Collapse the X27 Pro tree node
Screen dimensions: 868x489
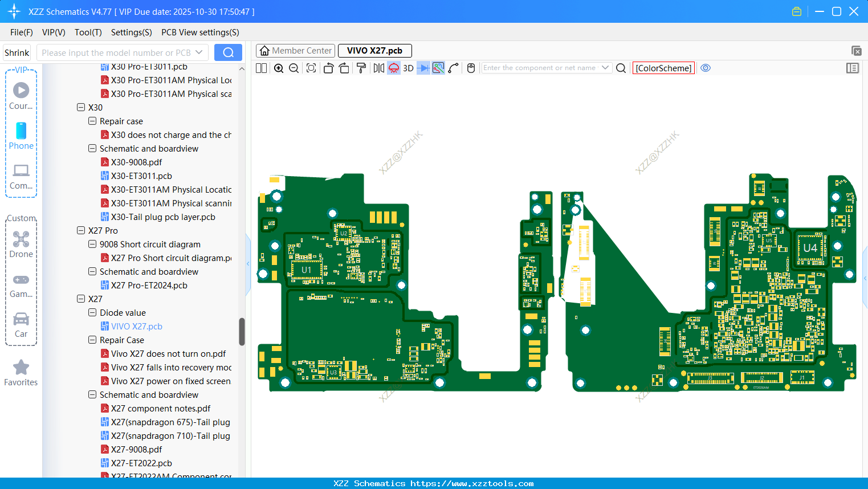[x=81, y=231]
